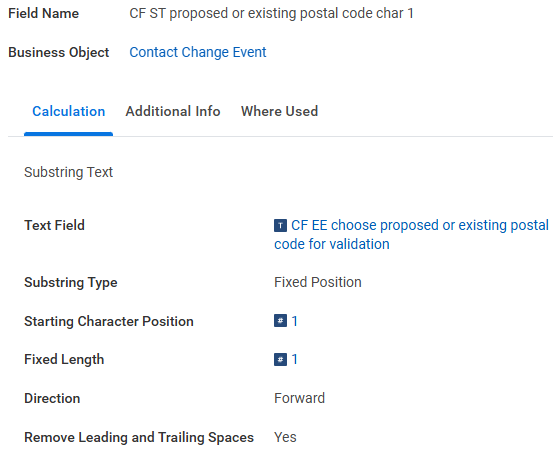Image resolution: width=553 pixels, height=451 pixels.
Task: Click the Substring Type label
Action: 71,282
